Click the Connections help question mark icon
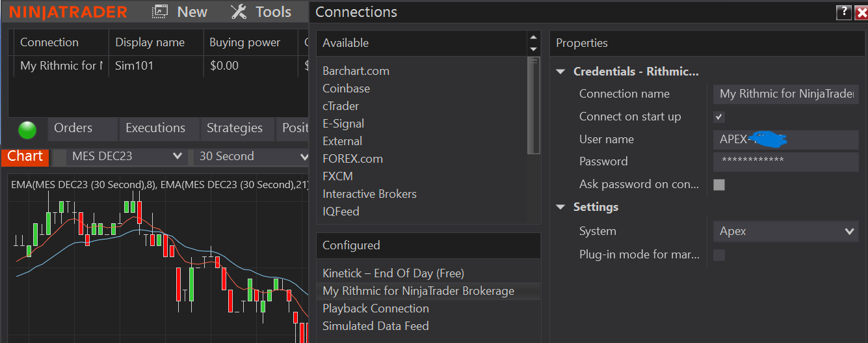868x343 pixels. pyautogui.click(x=843, y=12)
